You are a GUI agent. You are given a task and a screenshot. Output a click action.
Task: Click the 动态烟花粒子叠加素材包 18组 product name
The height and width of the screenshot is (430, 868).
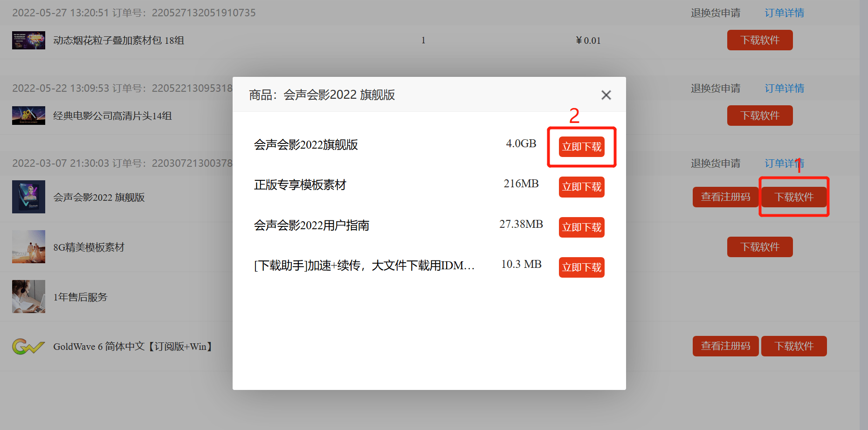click(x=118, y=41)
